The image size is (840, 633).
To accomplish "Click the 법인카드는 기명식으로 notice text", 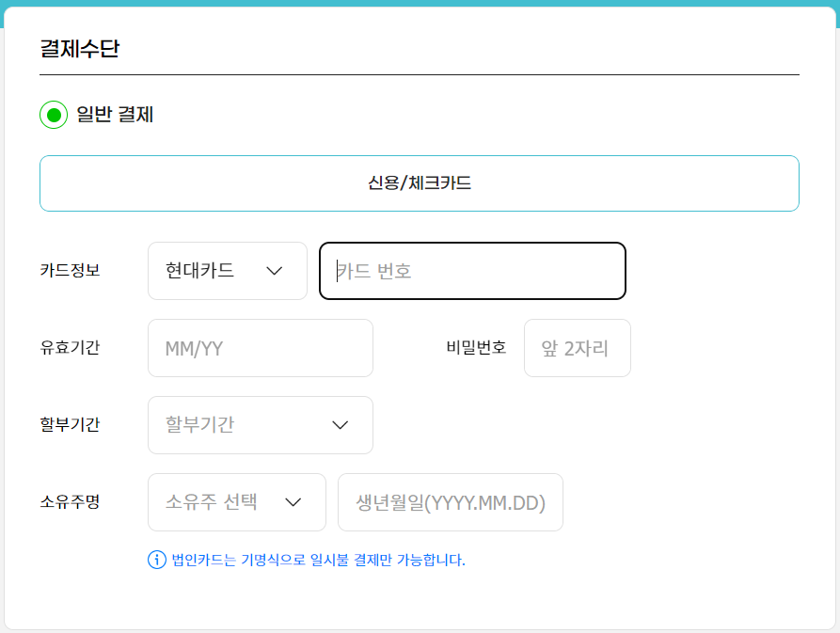I will click(x=318, y=561).
